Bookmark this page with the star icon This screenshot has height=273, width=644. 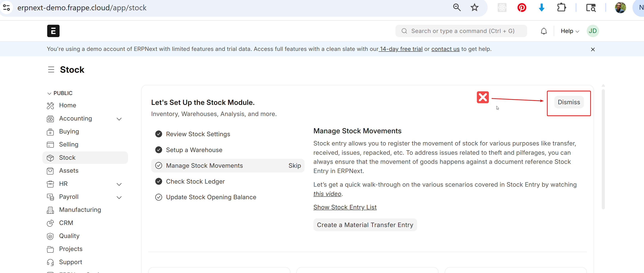coord(474,7)
